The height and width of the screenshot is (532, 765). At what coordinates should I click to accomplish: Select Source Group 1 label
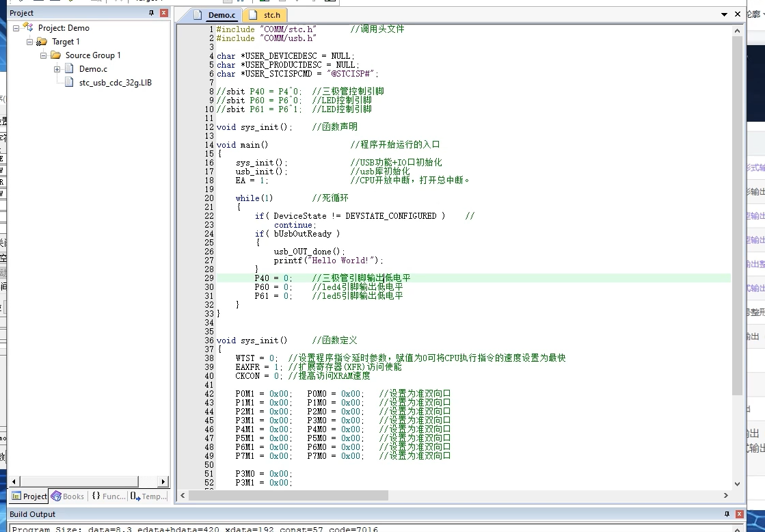pos(93,55)
